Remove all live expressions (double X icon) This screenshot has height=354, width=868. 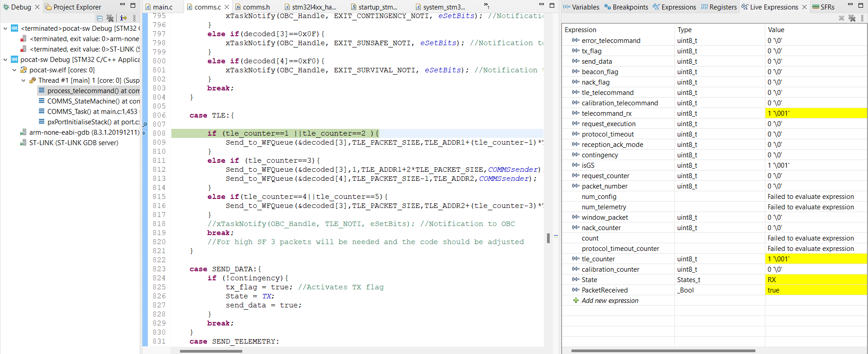coord(852,18)
